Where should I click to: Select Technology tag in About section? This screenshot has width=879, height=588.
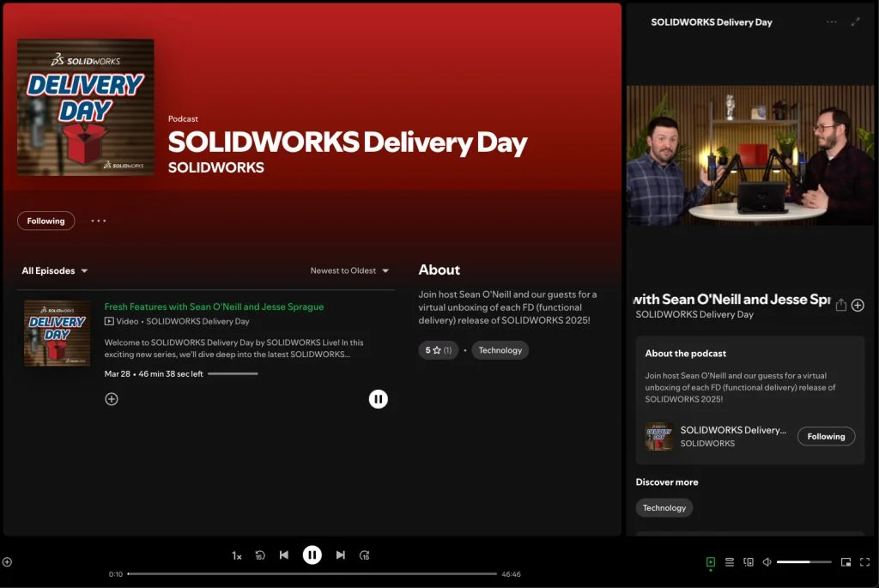point(500,350)
